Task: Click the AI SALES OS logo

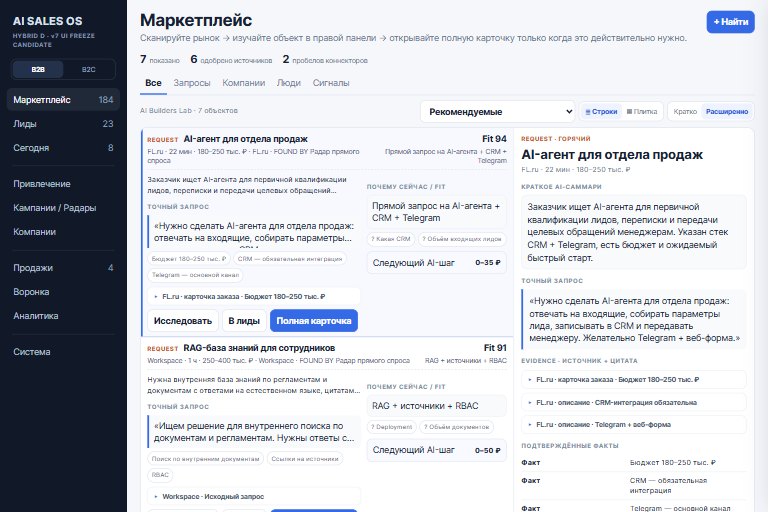Action: tap(48, 21)
